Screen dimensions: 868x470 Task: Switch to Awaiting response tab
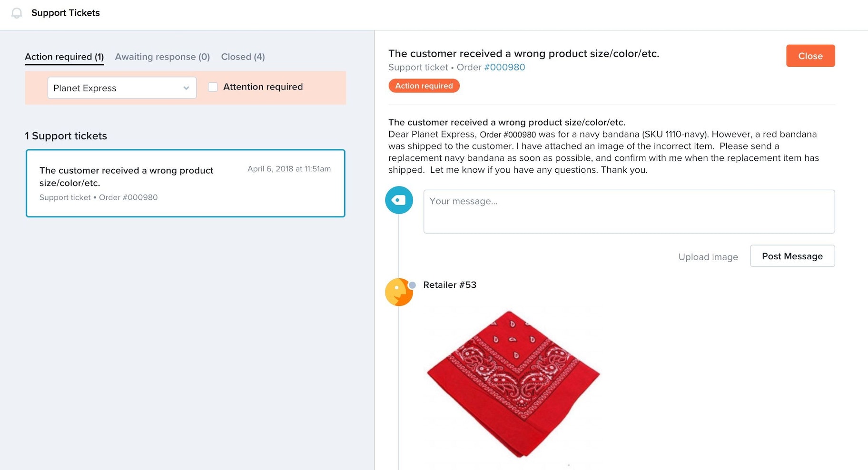tap(162, 57)
